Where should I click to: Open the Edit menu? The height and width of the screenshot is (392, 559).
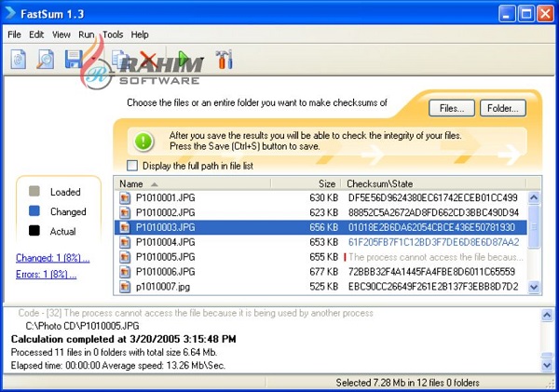coord(36,34)
